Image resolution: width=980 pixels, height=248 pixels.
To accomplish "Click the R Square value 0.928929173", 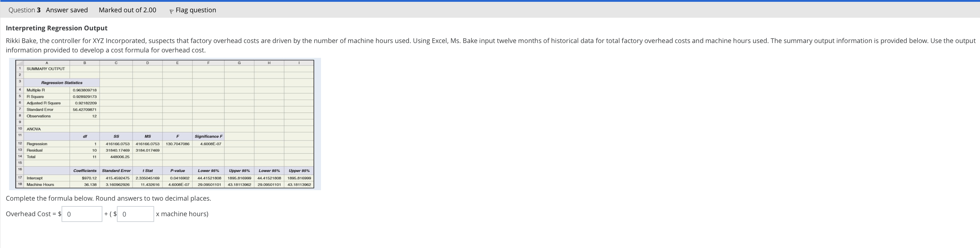I will click(x=85, y=97).
